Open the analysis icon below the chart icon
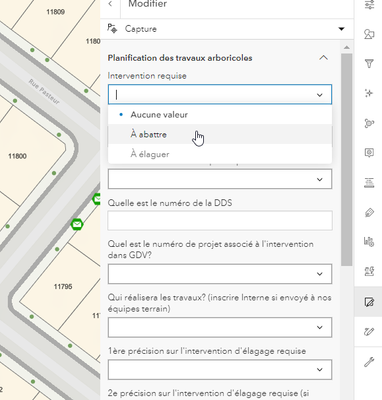382x400 pixels. point(369,271)
